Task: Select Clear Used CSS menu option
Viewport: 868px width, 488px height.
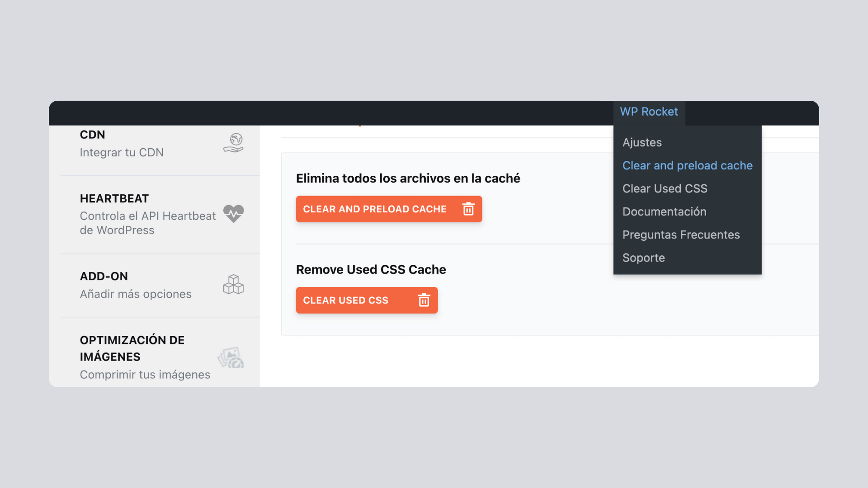Action: tap(665, 188)
